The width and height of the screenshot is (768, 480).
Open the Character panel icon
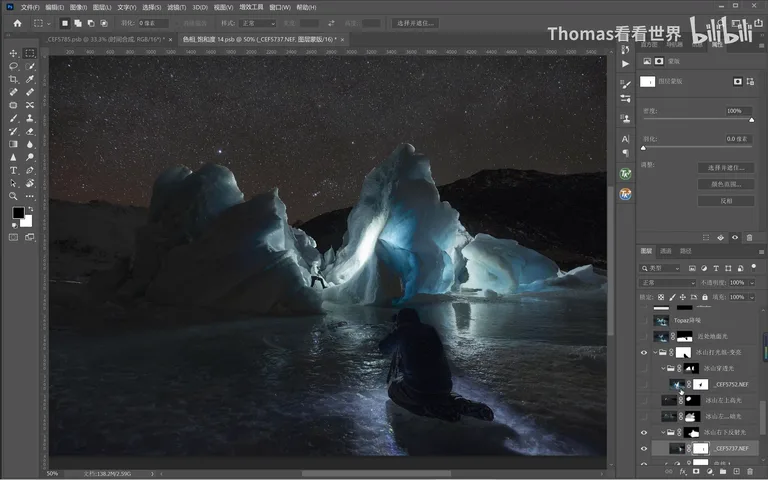[625, 139]
